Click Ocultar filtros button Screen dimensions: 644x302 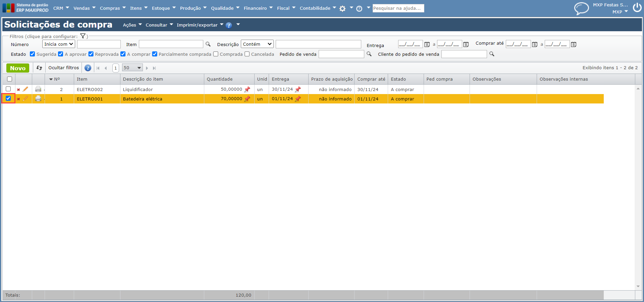(x=64, y=68)
